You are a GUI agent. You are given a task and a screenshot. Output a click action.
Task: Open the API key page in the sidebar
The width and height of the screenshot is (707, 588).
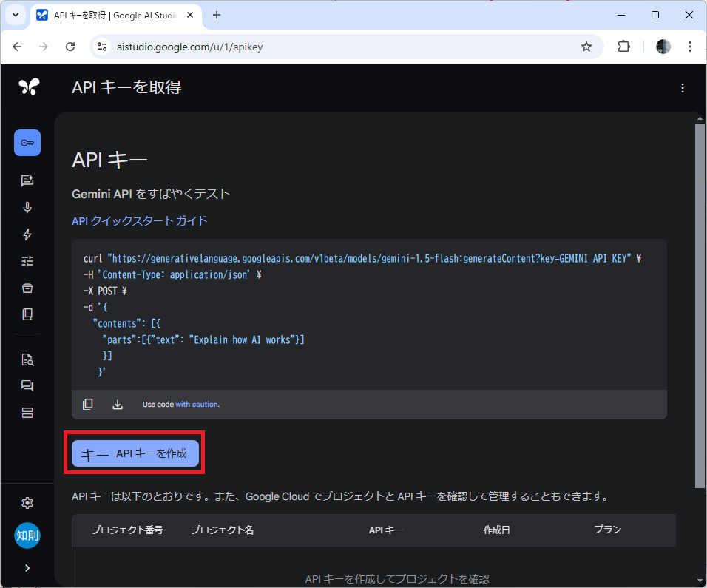pos(27,143)
